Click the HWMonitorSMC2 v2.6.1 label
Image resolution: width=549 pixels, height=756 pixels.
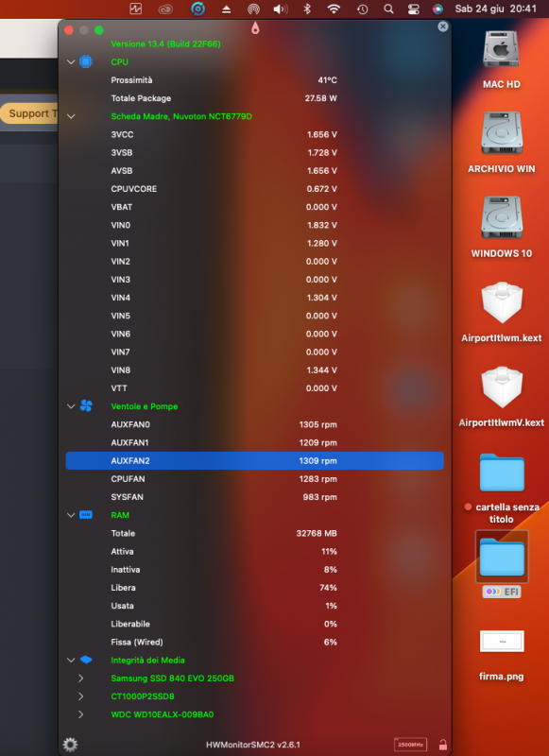pyautogui.click(x=253, y=745)
